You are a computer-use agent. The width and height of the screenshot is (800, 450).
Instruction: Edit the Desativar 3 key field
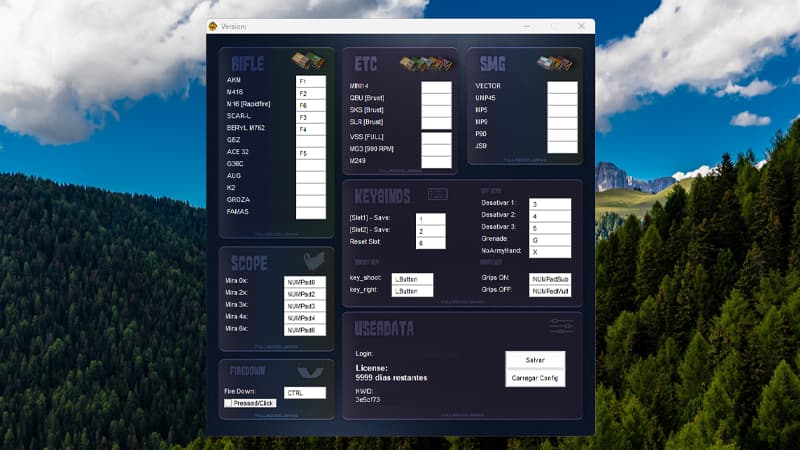pos(550,228)
